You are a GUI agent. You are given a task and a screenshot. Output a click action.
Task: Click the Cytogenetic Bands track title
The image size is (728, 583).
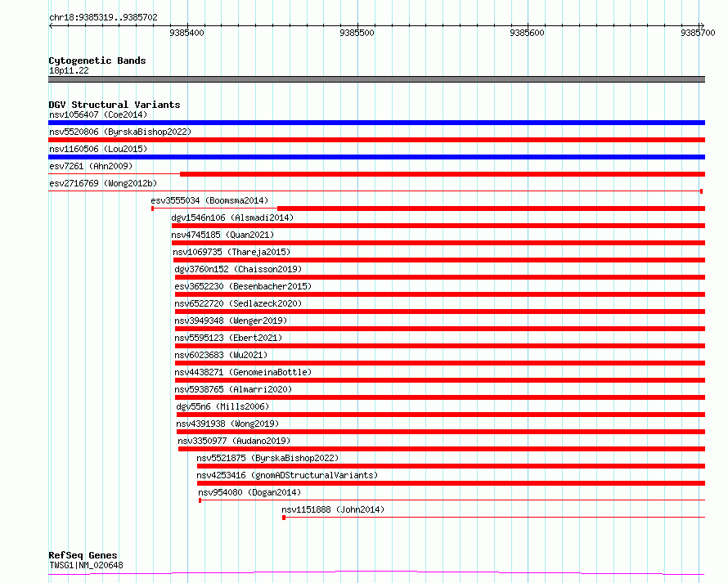click(x=97, y=61)
